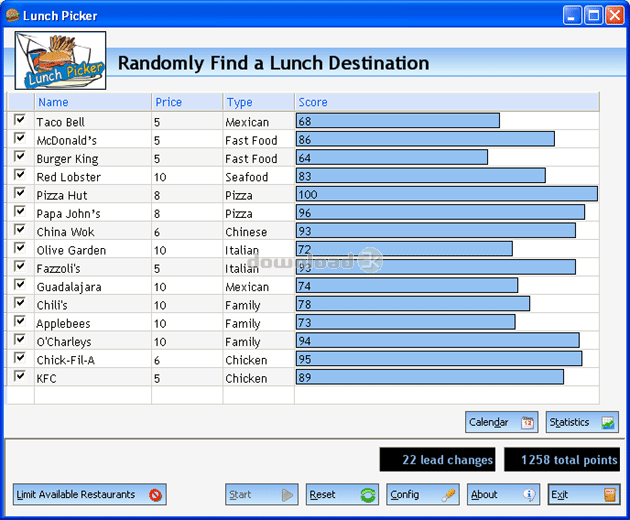Maximize the Lunch Picker window
630x520 pixels.
tap(593, 16)
